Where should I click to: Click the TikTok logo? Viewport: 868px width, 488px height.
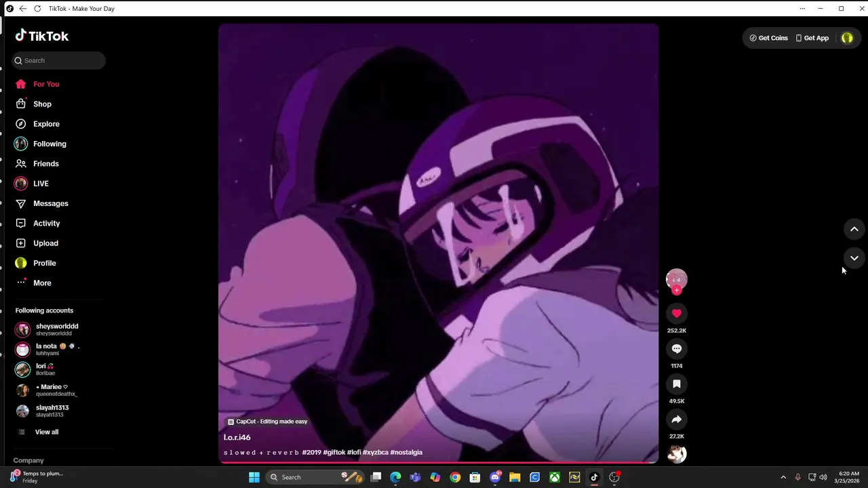[x=42, y=36]
